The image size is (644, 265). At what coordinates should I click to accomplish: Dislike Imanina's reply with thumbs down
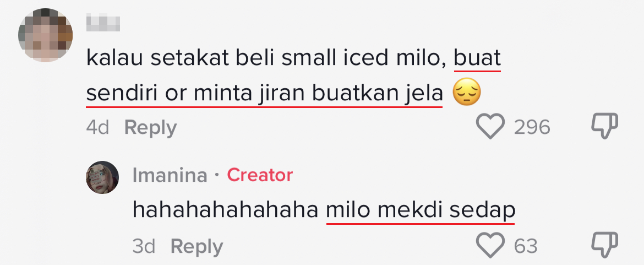pos(604,245)
